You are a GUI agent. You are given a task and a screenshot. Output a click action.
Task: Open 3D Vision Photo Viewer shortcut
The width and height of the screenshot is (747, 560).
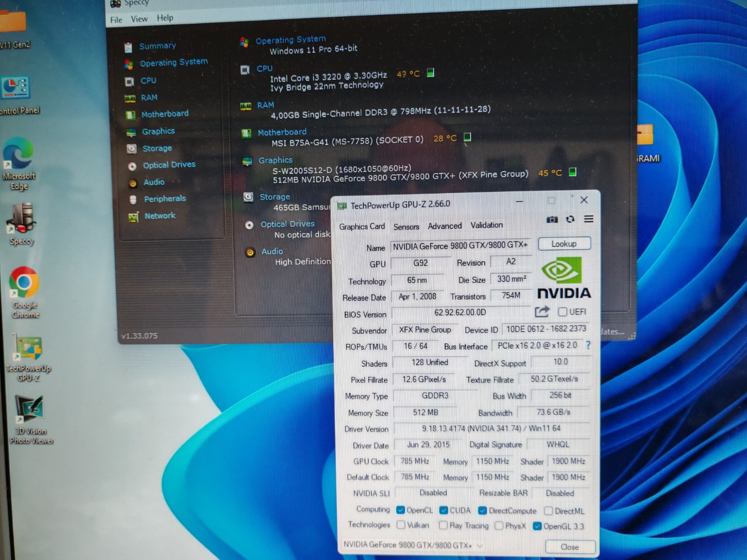(31, 419)
